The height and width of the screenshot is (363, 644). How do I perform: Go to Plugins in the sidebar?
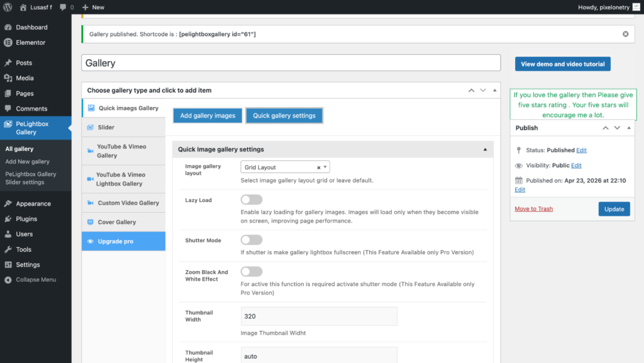click(26, 219)
